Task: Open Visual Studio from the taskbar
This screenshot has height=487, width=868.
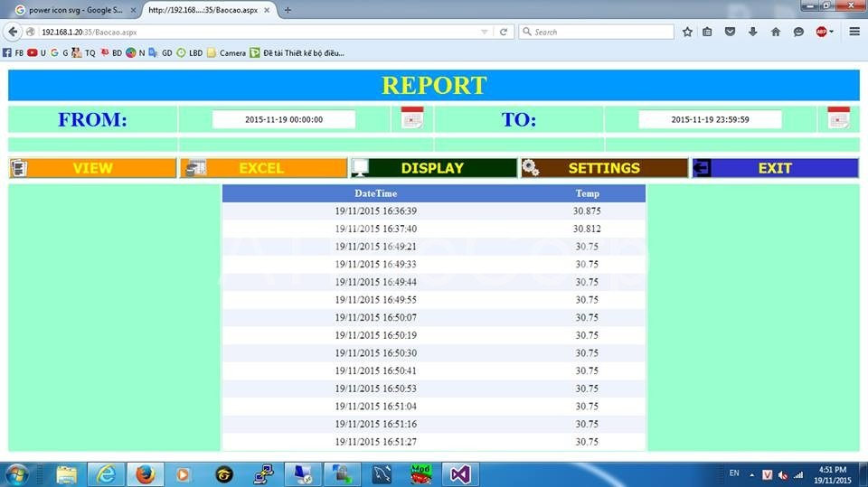Action: coord(461,473)
